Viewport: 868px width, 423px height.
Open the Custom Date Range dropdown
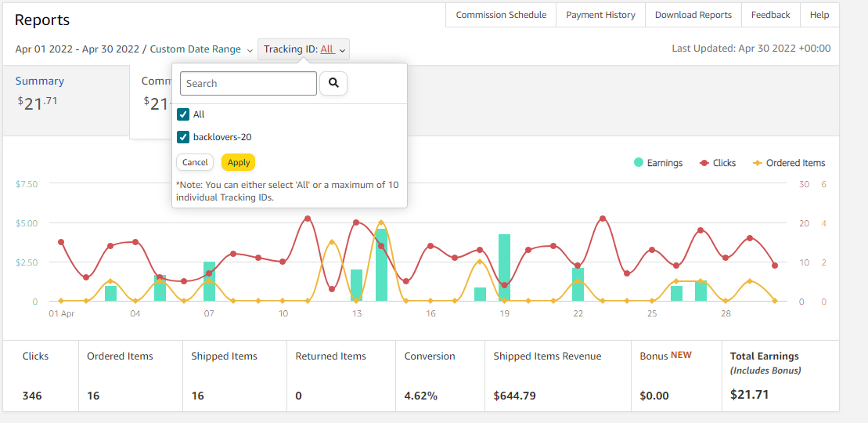(201, 49)
